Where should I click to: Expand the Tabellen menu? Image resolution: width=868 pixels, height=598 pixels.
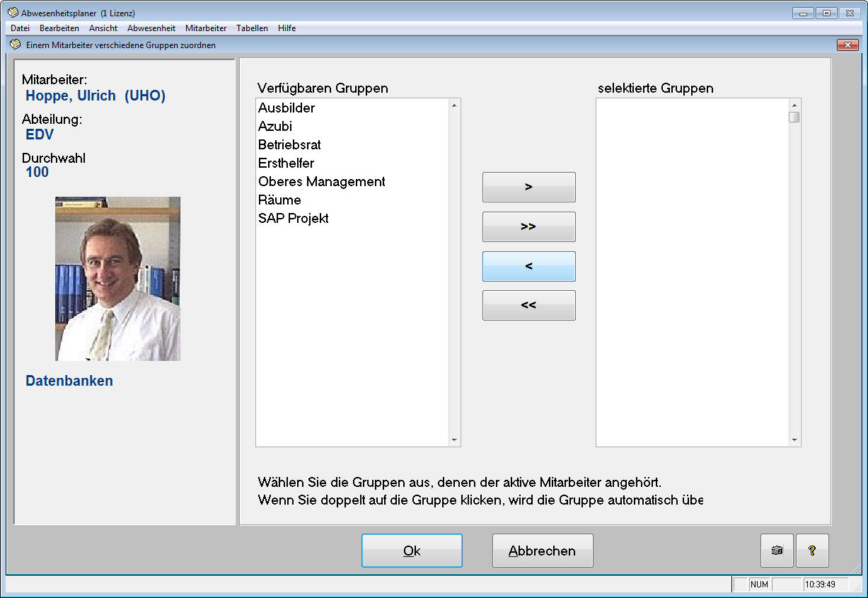click(252, 28)
